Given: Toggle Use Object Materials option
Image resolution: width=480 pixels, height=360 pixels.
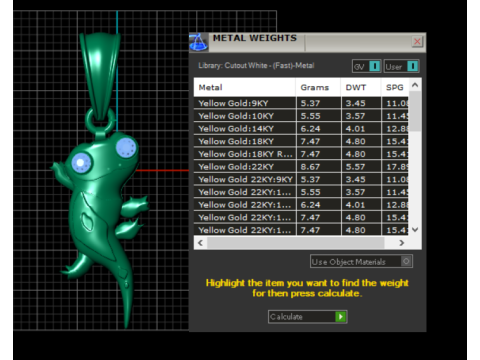Looking at the screenshot, I should point(361,261).
